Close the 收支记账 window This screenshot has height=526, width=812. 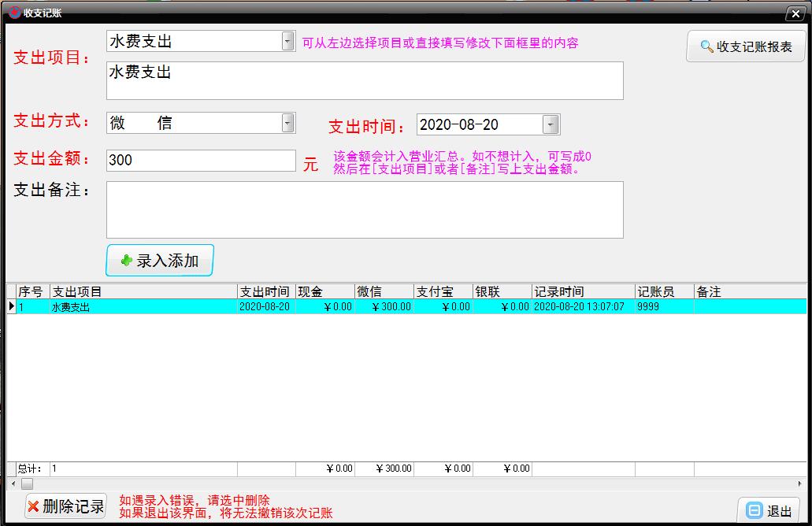pyautogui.click(x=795, y=14)
